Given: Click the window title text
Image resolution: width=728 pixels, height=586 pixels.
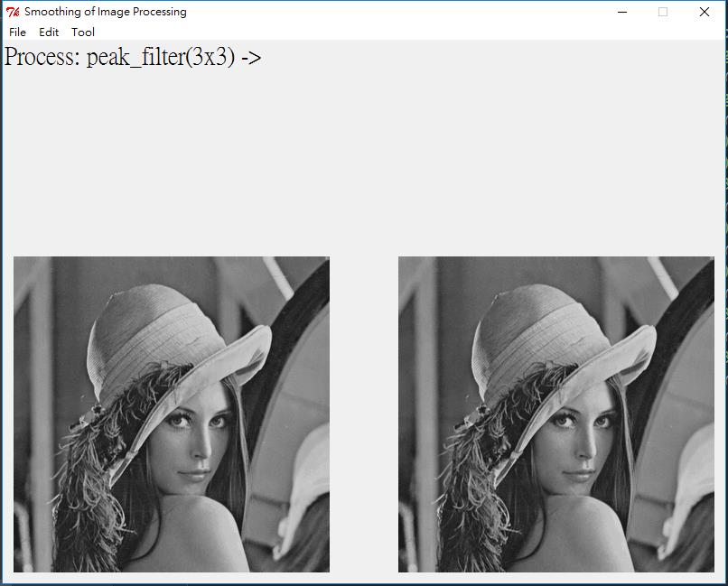Looking at the screenshot, I should [x=106, y=12].
